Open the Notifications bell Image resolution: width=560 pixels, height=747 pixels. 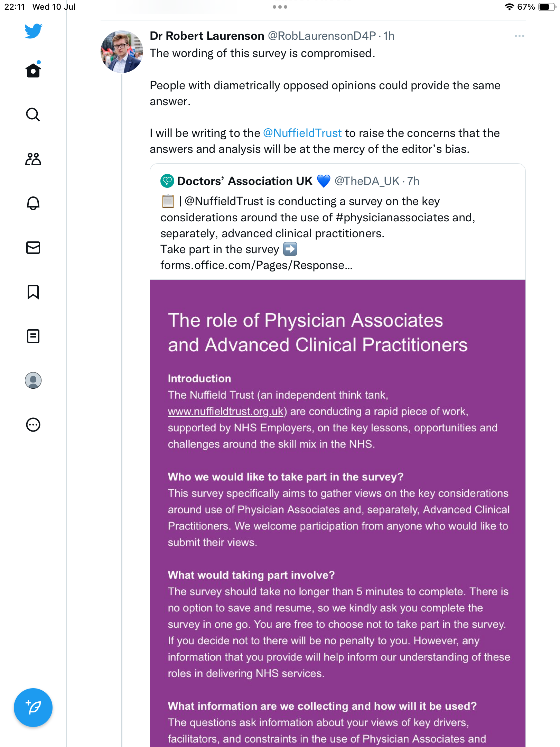(33, 203)
